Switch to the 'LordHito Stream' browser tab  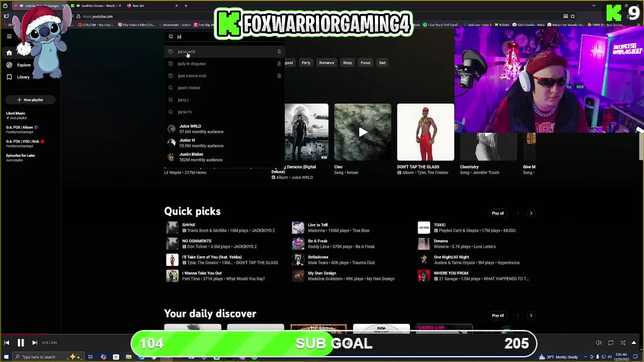[x=96, y=6]
